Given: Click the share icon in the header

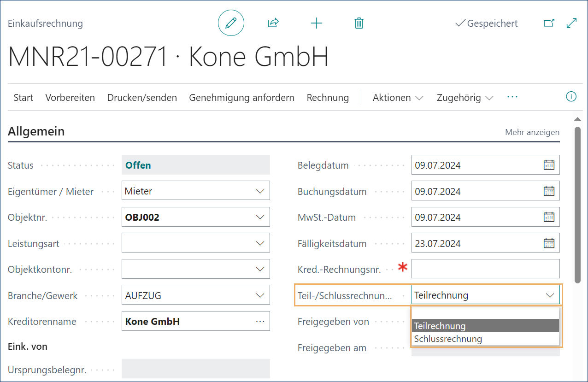Looking at the screenshot, I should [x=273, y=23].
